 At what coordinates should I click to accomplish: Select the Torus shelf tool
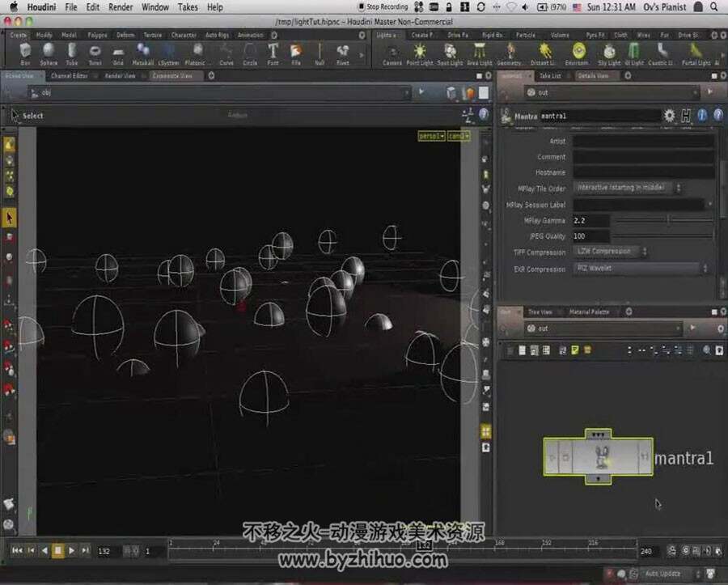[95, 54]
